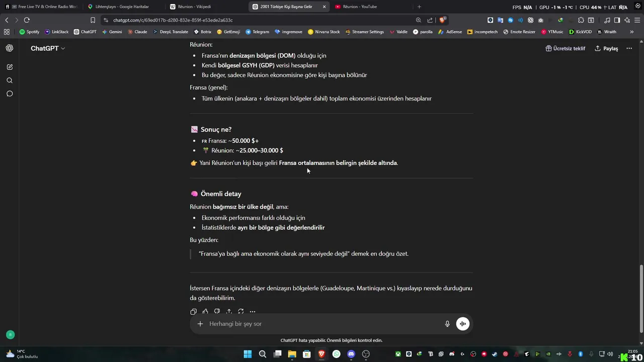Open the ChatGPT model selector dropdown
The width and height of the screenshot is (644, 362).
(48, 48)
